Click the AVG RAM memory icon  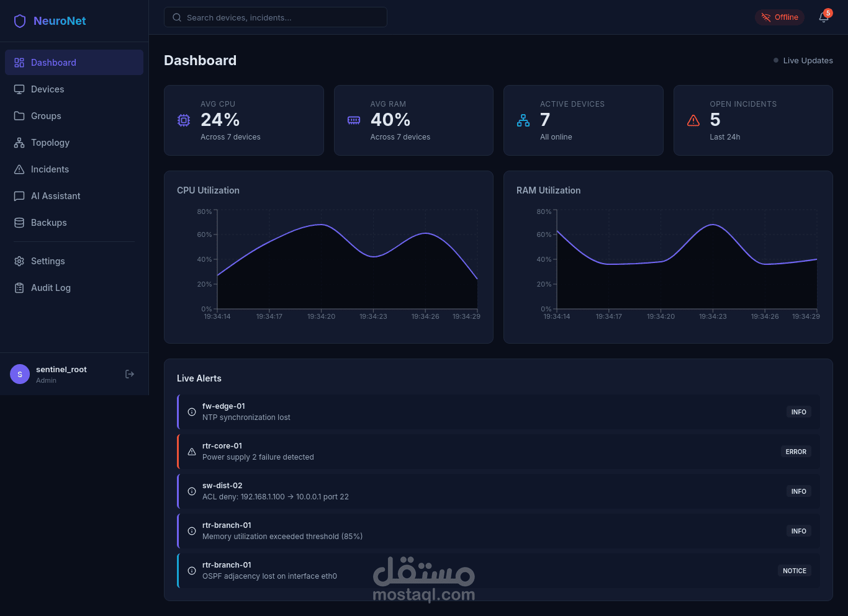tap(354, 120)
